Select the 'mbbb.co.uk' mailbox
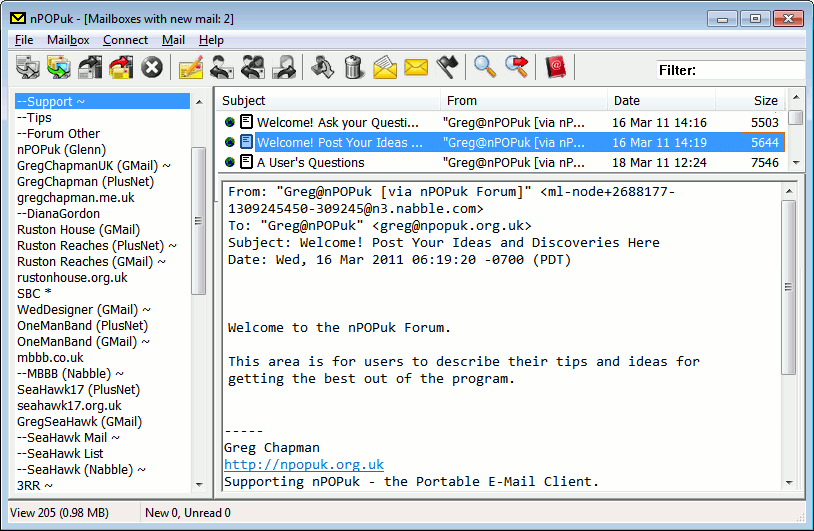Viewport: 814px width, 531px height. [x=102, y=358]
